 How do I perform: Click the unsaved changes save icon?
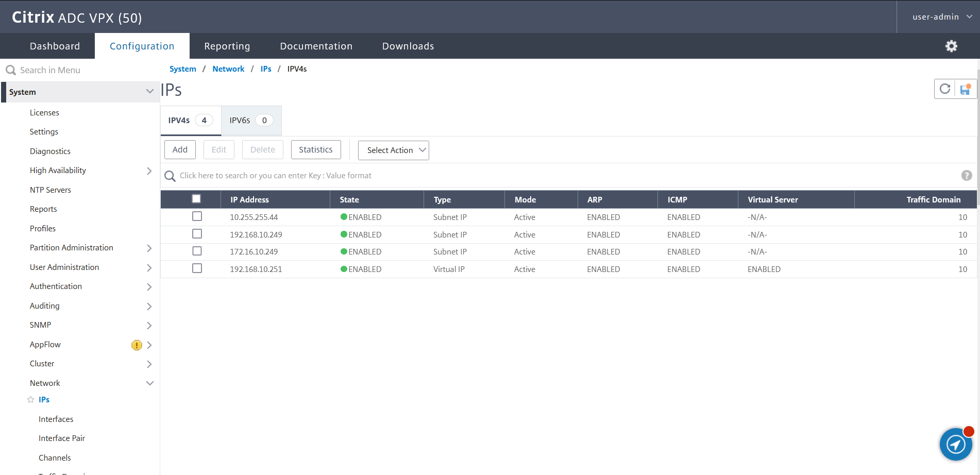[x=965, y=89]
